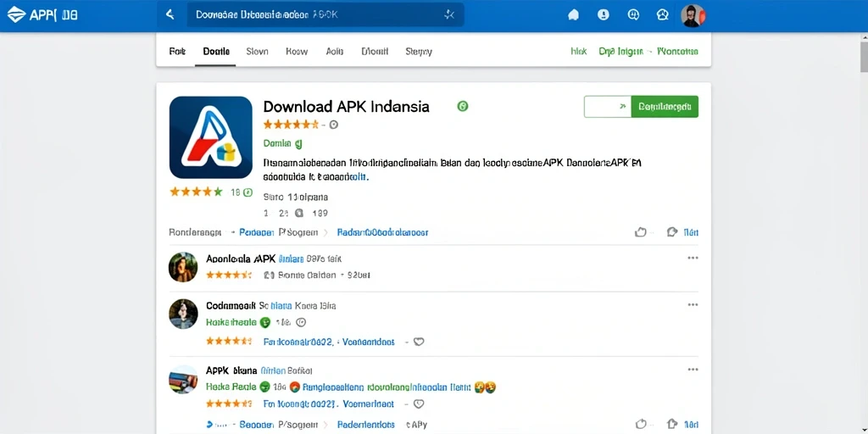Select the Doatle tab
The image size is (868, 434).
pos(216,52)
